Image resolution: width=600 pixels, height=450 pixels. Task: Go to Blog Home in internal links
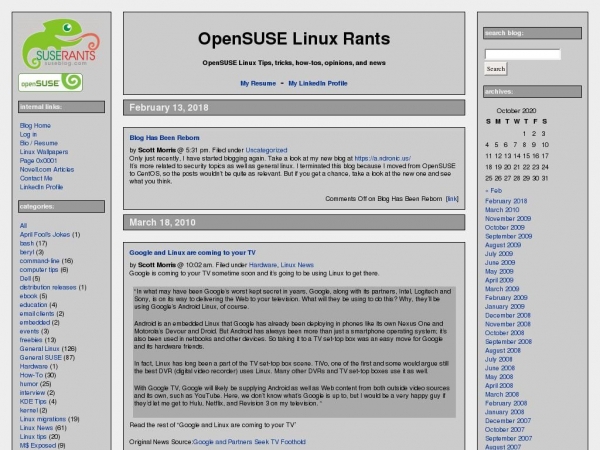click(x=35, y=126)
